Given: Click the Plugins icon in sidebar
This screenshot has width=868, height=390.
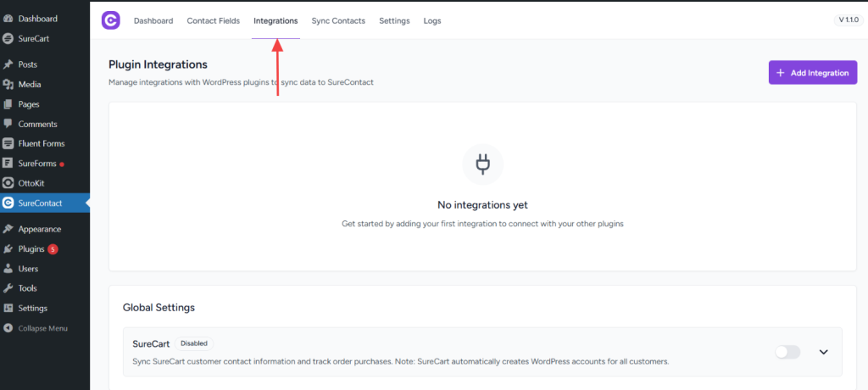Looking at the screenshot, I should pyautogui.click(x=8, y=249).
